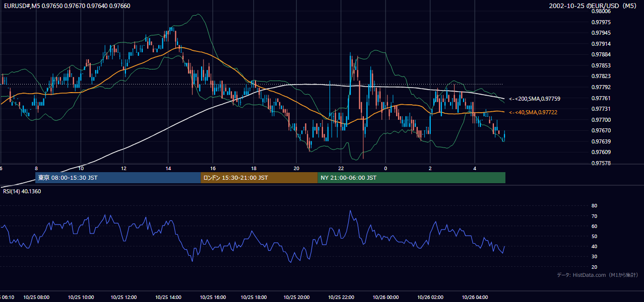
Task: Click the 0.97761 price axis value
Action: (601, 98)
